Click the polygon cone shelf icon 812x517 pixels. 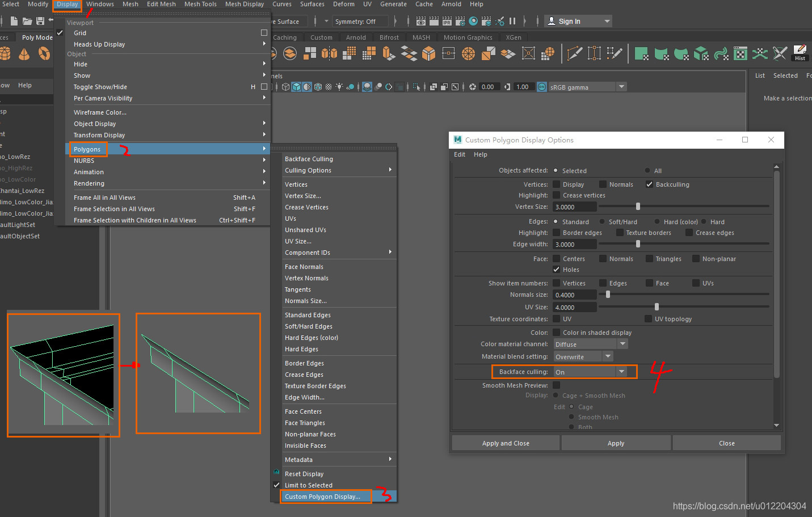coord(24,54)
